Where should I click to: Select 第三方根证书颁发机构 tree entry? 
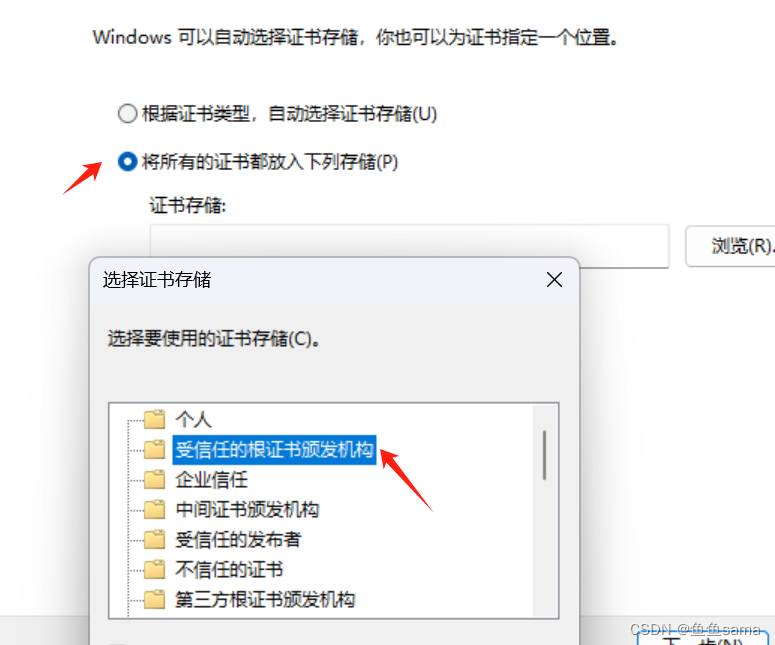point(265,600)
